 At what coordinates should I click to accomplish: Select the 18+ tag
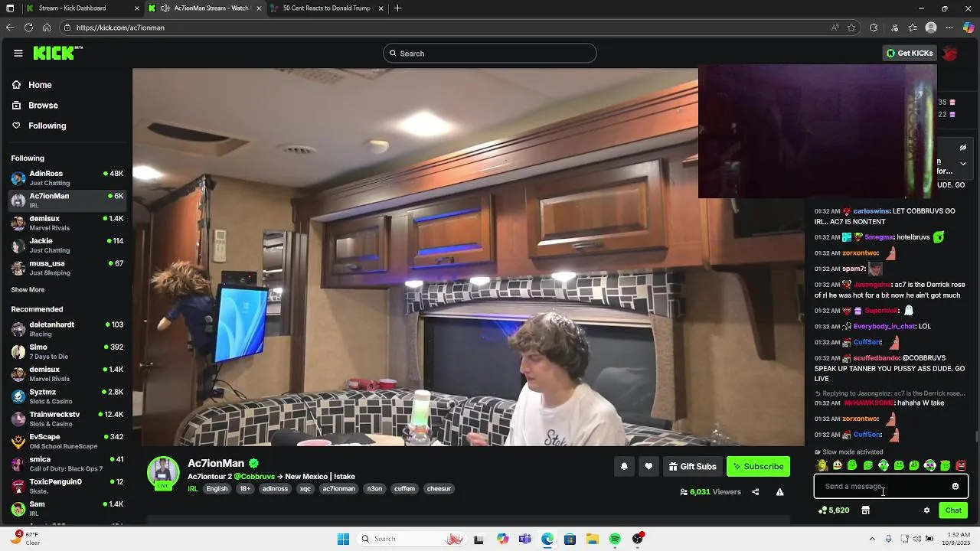click(x=244, y=489)
